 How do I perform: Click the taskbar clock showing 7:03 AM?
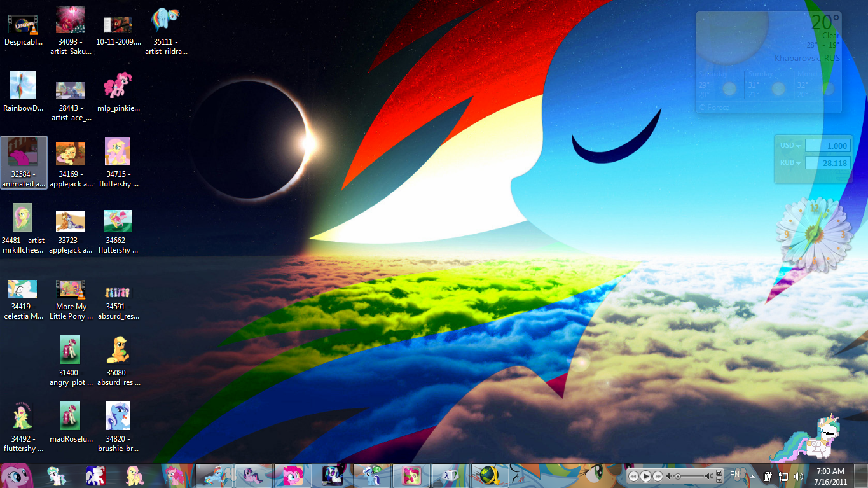point(829,476)
